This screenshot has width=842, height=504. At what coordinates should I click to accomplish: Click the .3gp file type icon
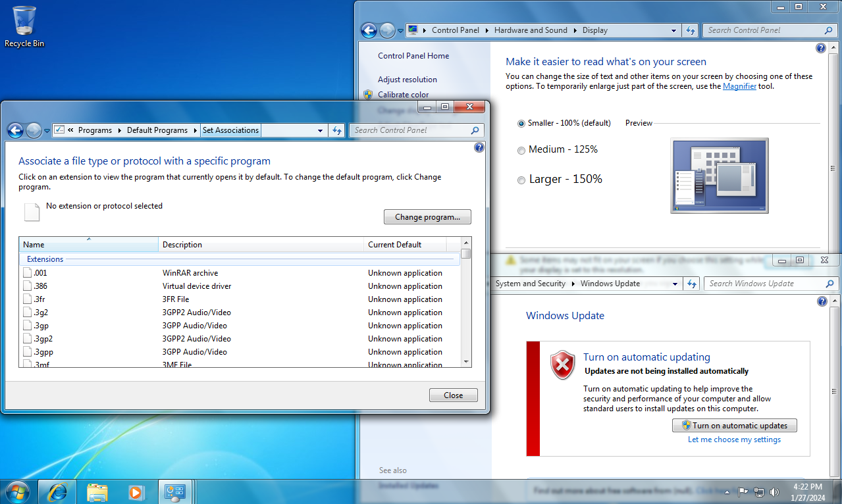[28, 325]
